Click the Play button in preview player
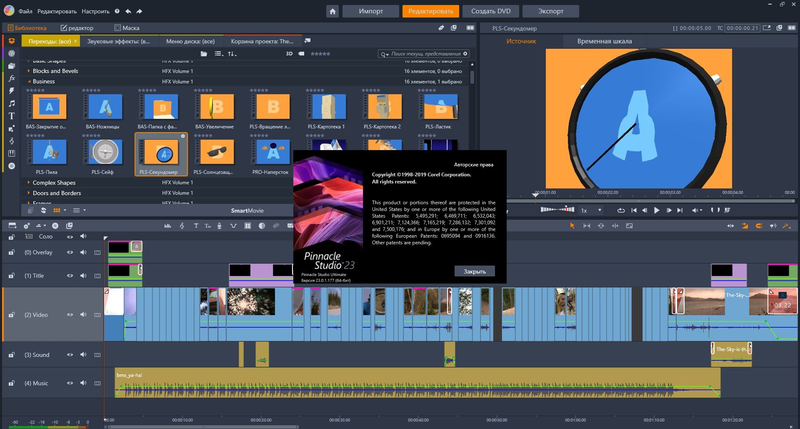This screenshot has width=800, height=429. 657,211
